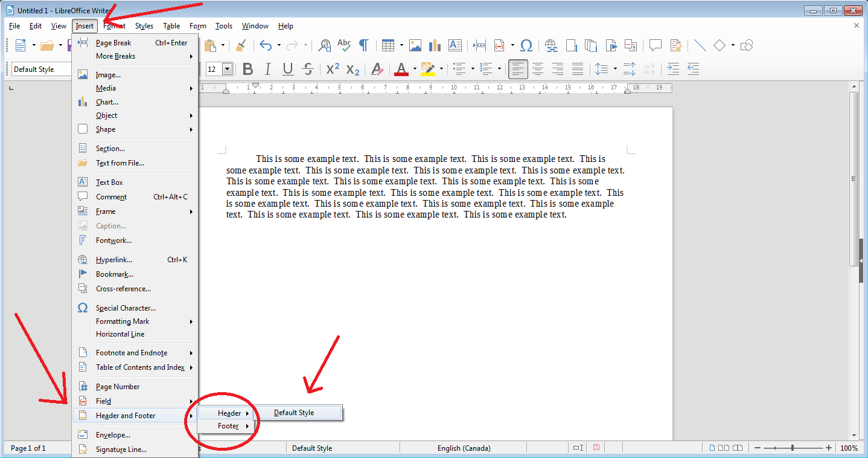Image resolution: width=868 pixels, height=458 pixels.
Task: Expand the Footer submenu entry
Action: coord(228,426)
